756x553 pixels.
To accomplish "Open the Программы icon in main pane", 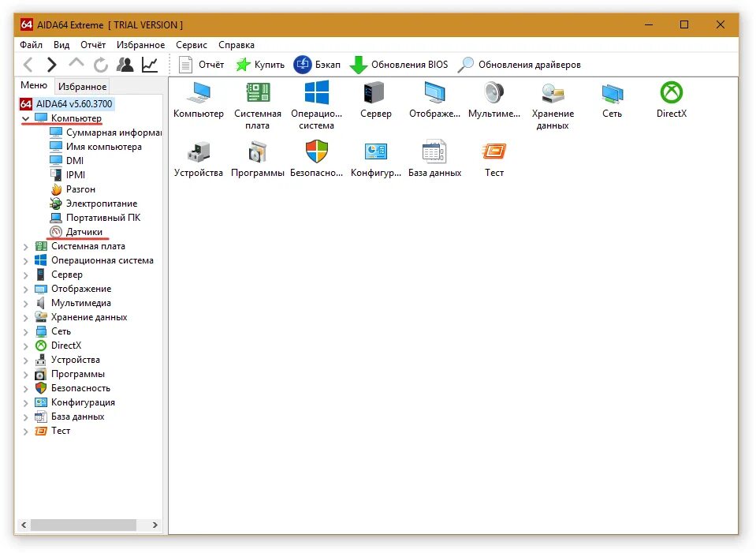I will tap(258, 152).
